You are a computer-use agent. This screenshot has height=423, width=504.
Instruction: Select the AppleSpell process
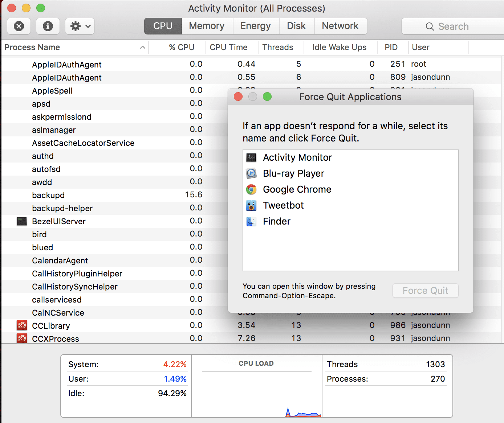pos(52,91)
